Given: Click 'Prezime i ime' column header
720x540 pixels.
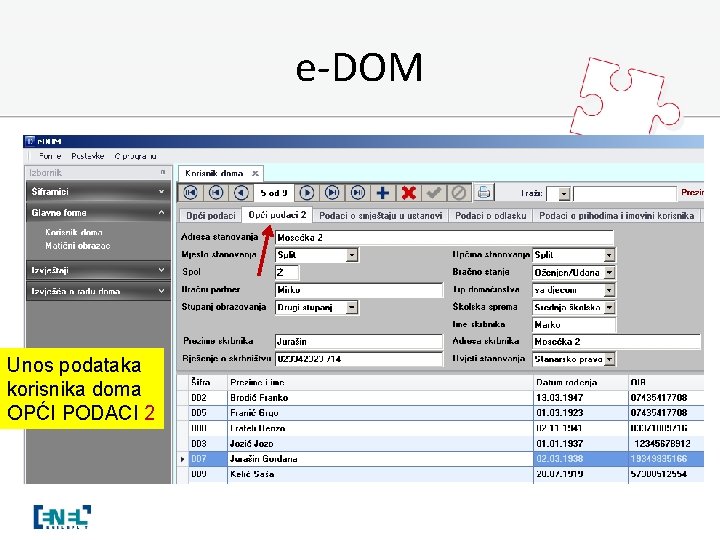Looking at the screenshot, I should (x=380, y=382).
